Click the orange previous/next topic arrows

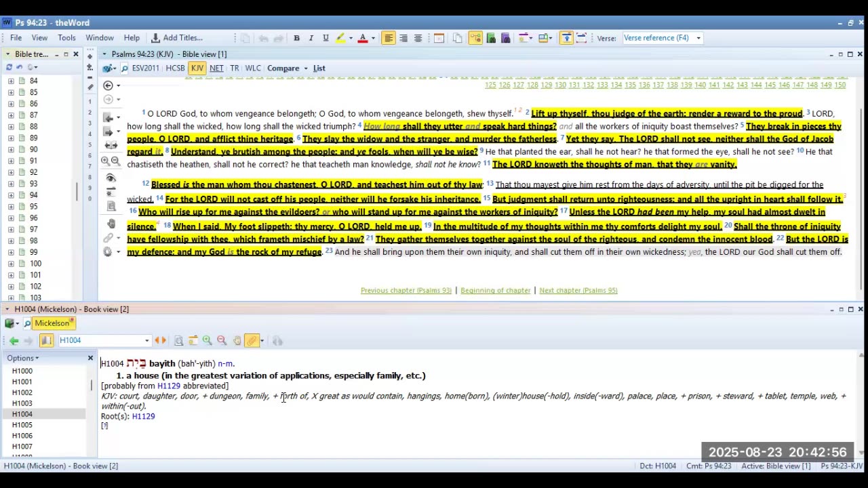coord(160,341)
